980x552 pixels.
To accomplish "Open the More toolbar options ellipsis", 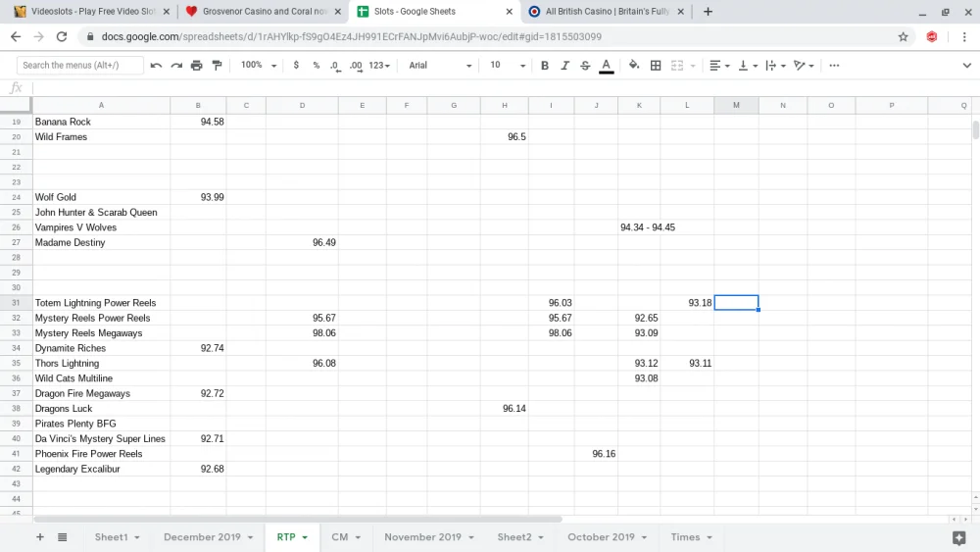I will pos(834,65).
